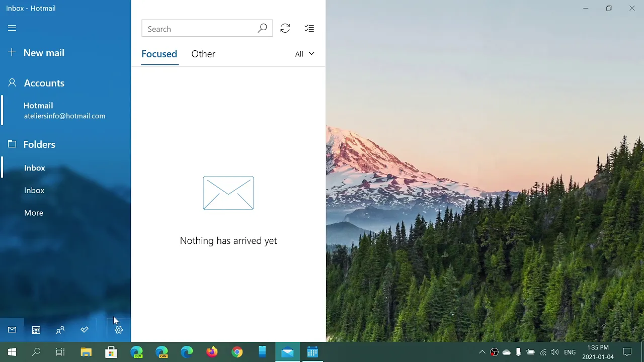Open the Calendar app on taskbar
644x362 pixels.
pos(312,352)
